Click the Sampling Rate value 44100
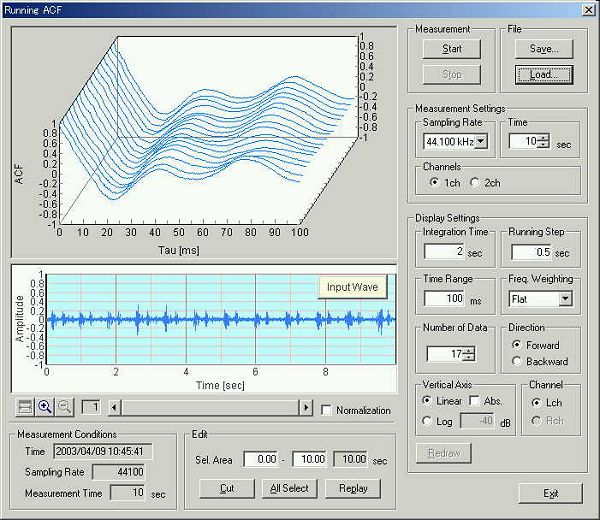 119,472
